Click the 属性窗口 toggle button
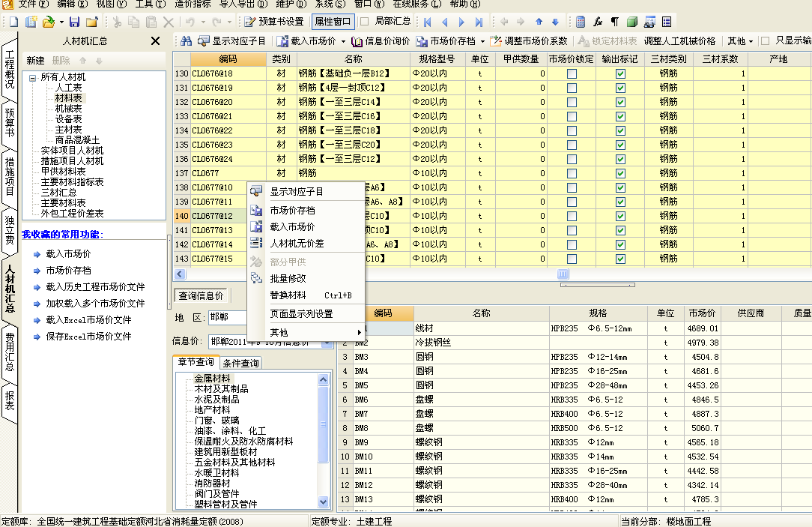 (x=333, y=22)
